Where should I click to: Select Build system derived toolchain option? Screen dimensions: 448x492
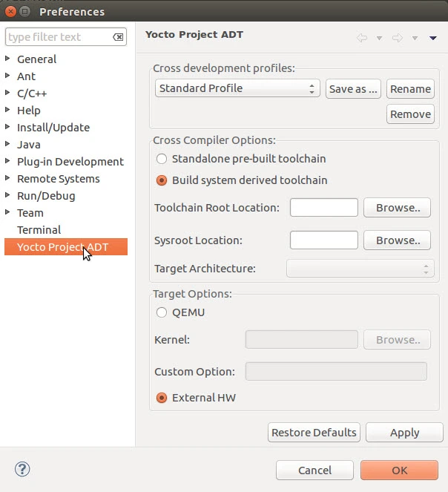[x=162, y=180]
